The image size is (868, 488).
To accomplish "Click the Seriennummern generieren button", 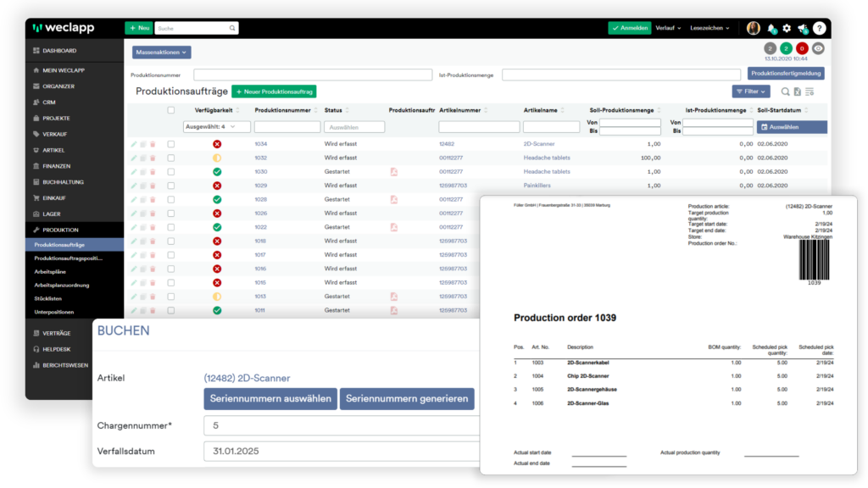I will [407, 399].
